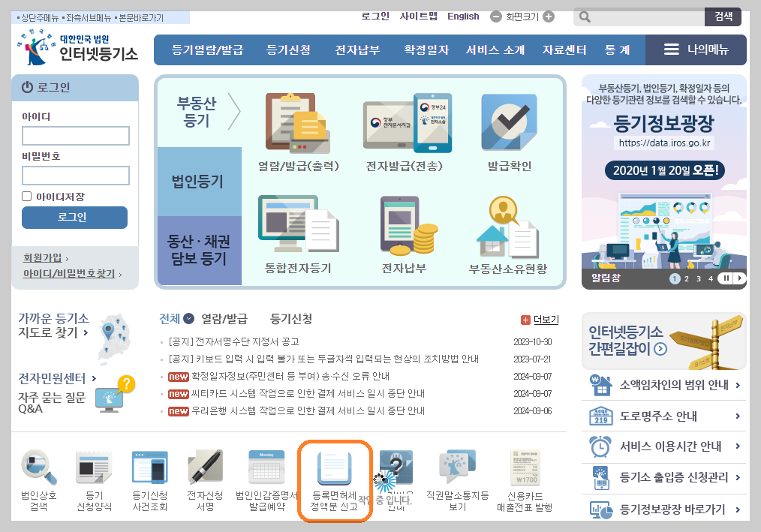Screen dimensions: 761x532
Task: Open 전자납부 coins icon
Action: click(408, 225)
